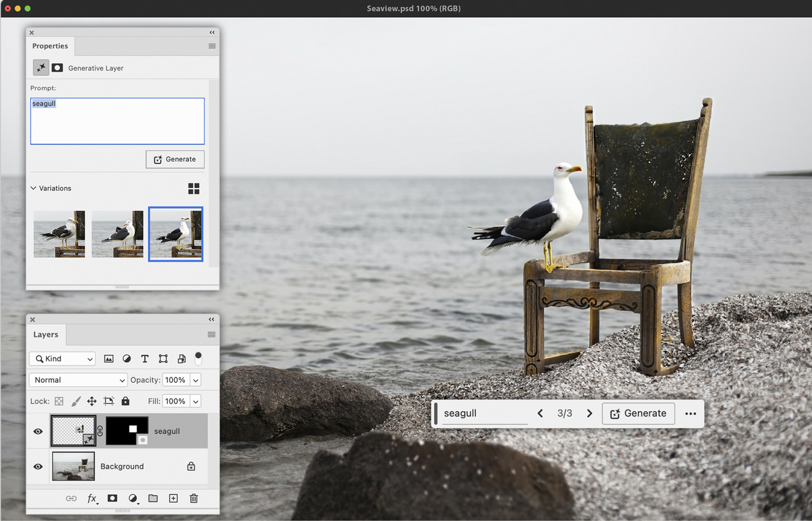Select the second seagull variation thumbnail

pos(118,234)
